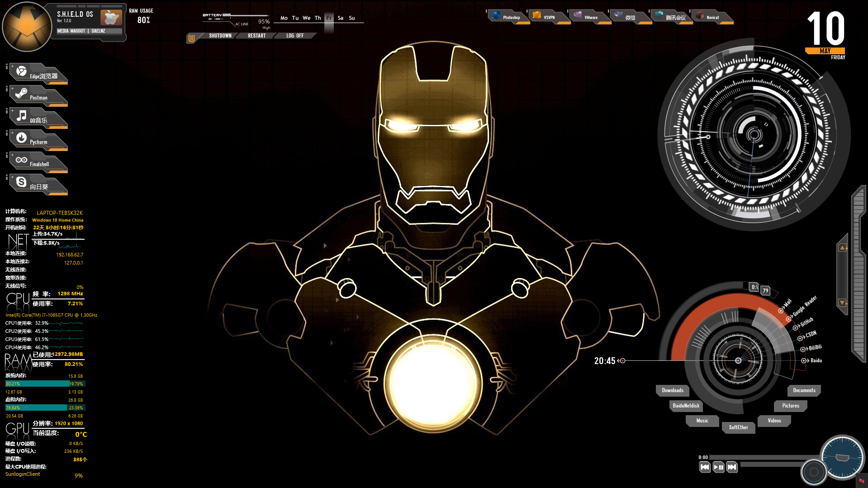Image resolution: width=868 pixels, height=488 pixels.
Task: Click the date number 10
Action: [x=825, y=28]
